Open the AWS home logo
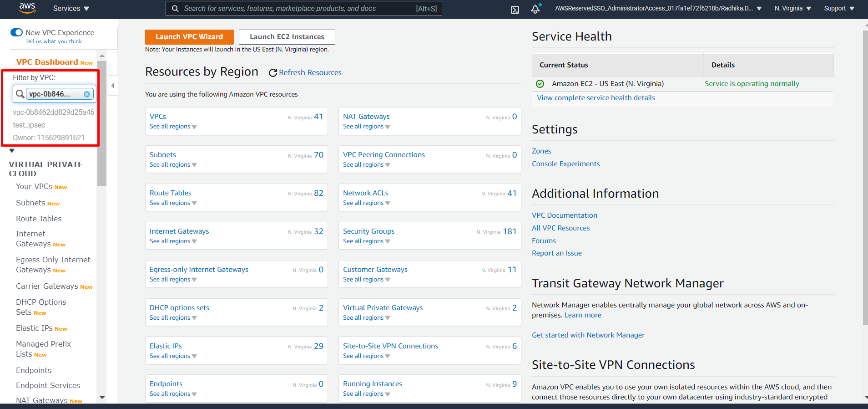868x409 pixels. [x=27, y=8]
